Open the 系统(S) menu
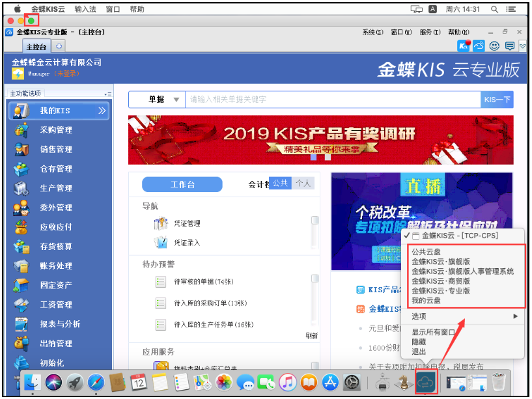The width and height of the screenshot is (532, 399). (372, 33)
